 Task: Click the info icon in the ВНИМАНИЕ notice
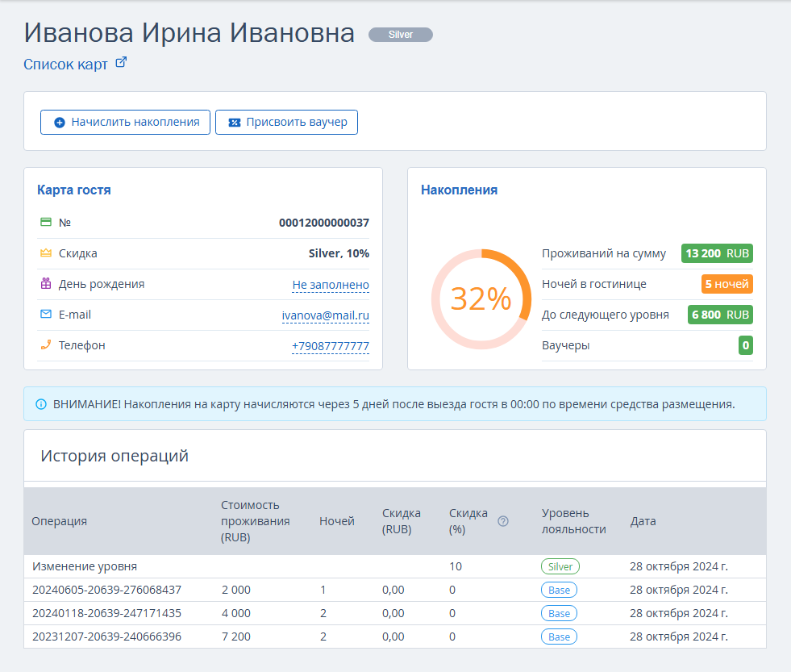(41, 404)
